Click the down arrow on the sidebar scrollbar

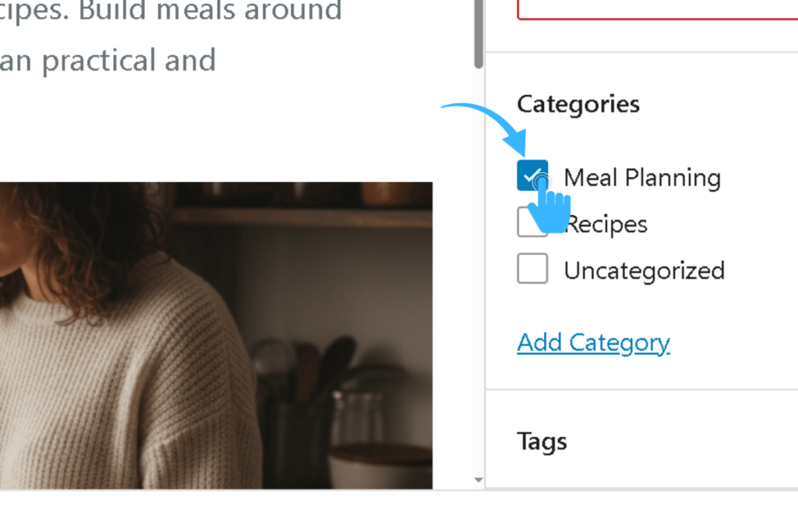coord(478,481)
